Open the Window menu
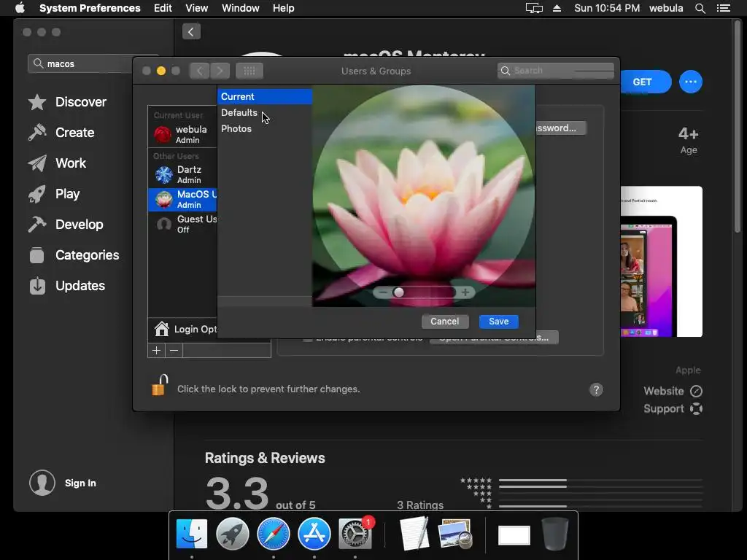Viewport: 747px width, 560px height. click(x=241, y=8)
